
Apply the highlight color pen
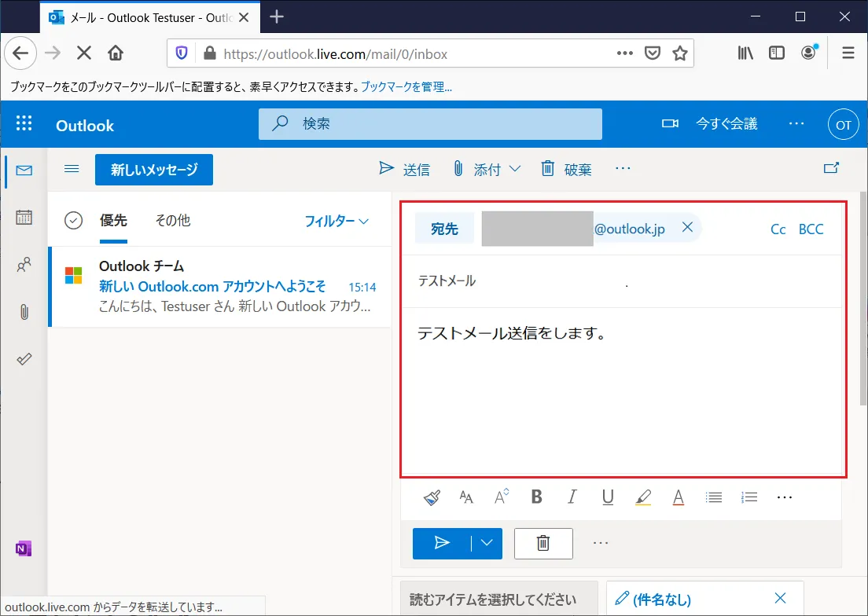click(x=642, y=497)
